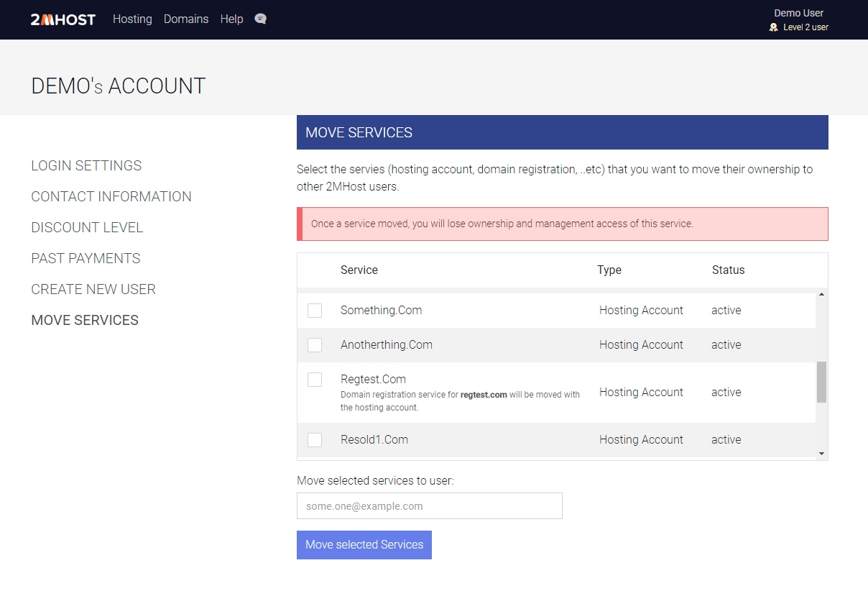
Task: Go to Login Settings
Action: [x=86, y=165]
